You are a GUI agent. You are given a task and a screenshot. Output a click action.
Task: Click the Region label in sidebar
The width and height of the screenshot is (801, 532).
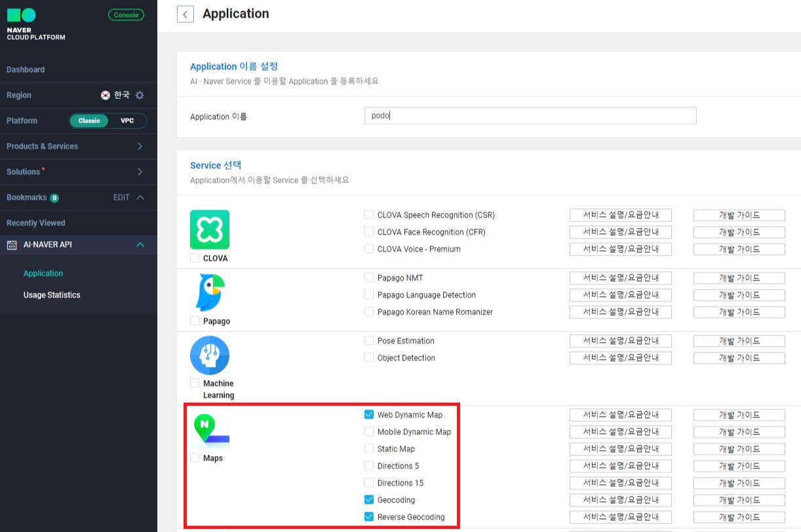(19, 95)
